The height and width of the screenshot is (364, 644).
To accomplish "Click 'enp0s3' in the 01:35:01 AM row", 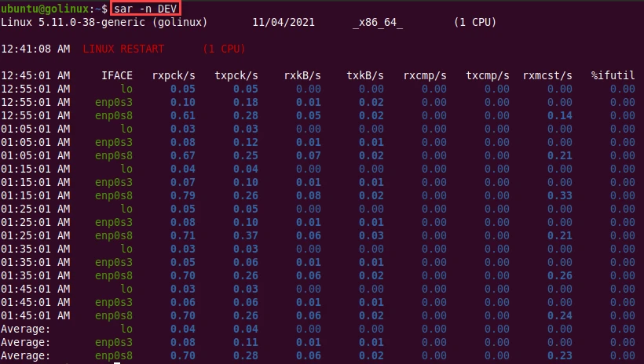I will pyautogui.click(x=114, y=262).
